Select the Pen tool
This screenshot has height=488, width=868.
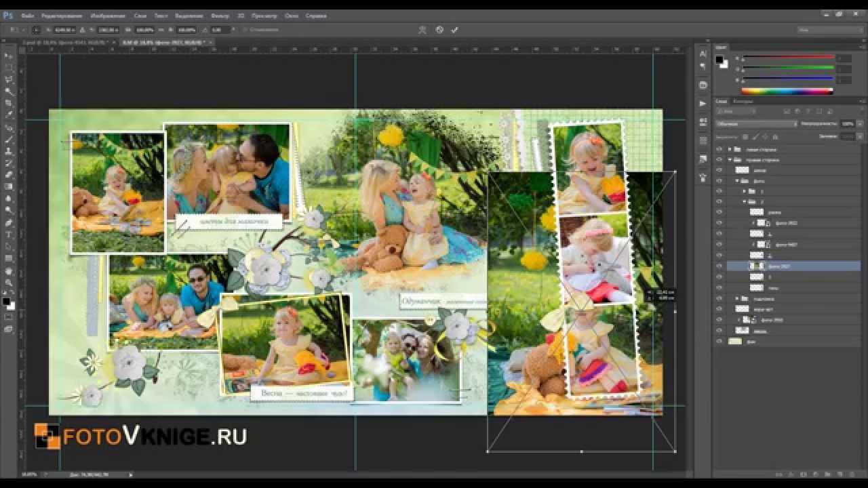(x=9, y=222)
